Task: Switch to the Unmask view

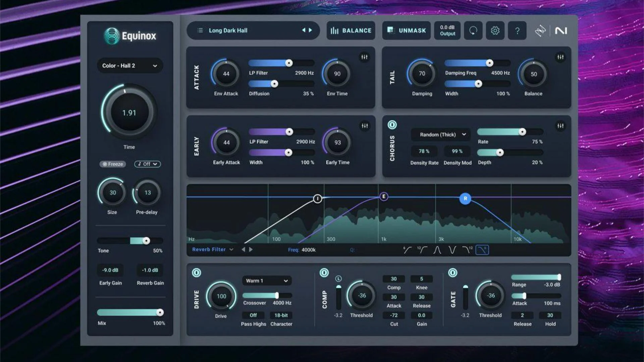Action: point(407,31)
